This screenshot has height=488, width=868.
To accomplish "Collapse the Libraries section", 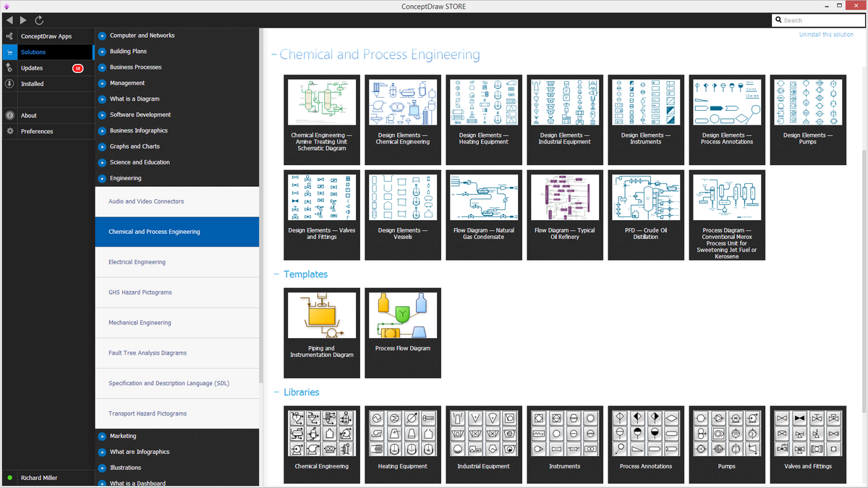I will 276,392.
